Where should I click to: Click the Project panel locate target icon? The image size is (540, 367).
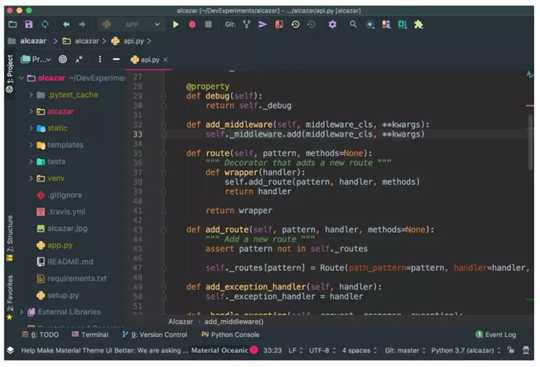tap(63, 59)
